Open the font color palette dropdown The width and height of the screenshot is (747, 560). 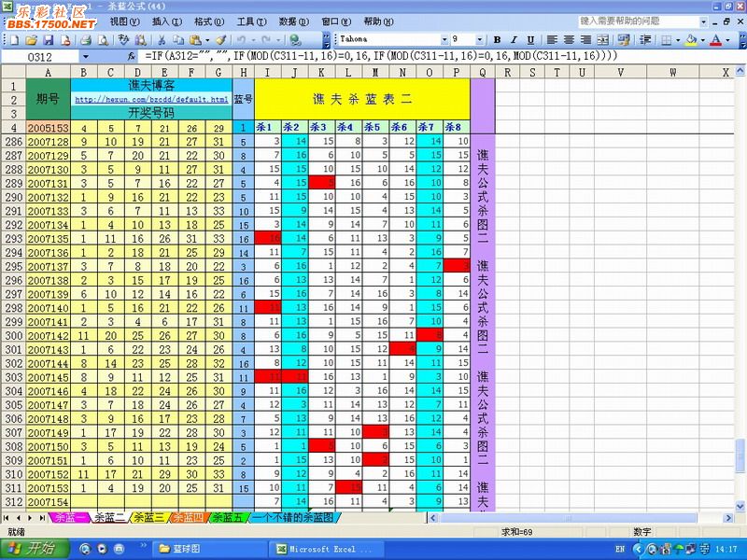pos(727,40)
